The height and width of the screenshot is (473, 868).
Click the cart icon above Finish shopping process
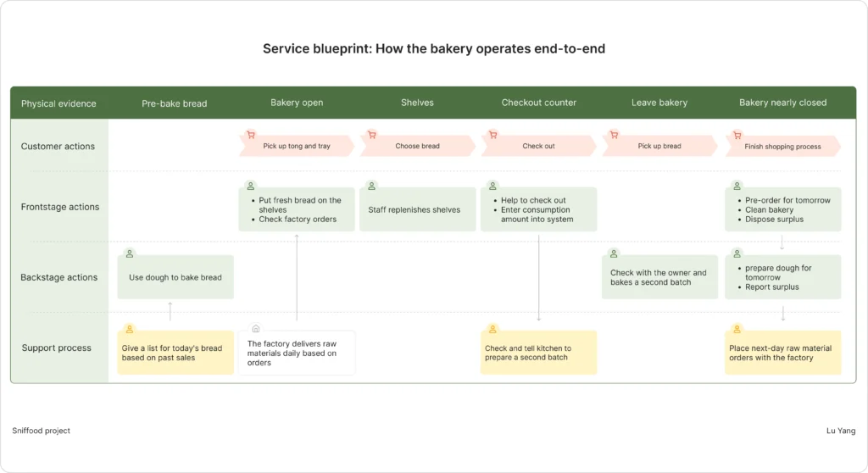tap(737, 134)
